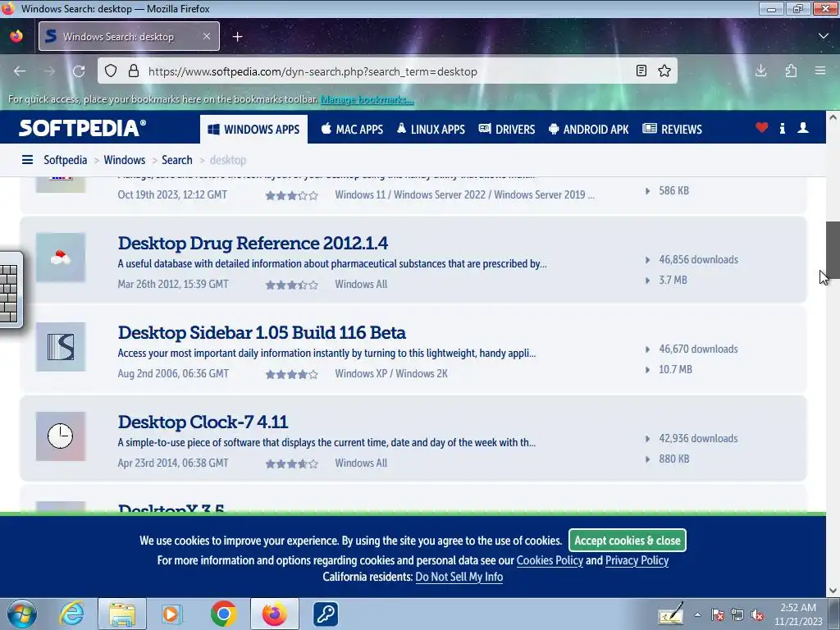Select Windows Apps navigation tab

254,129
